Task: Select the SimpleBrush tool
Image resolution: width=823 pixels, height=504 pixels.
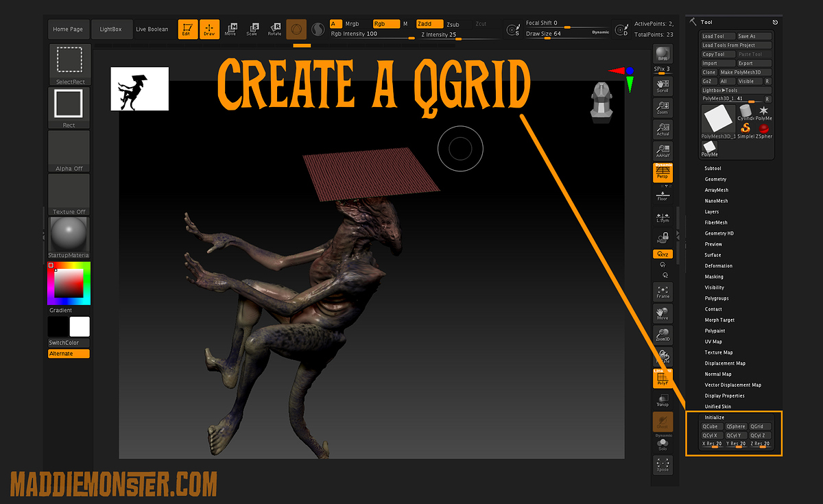Action: 746,131
